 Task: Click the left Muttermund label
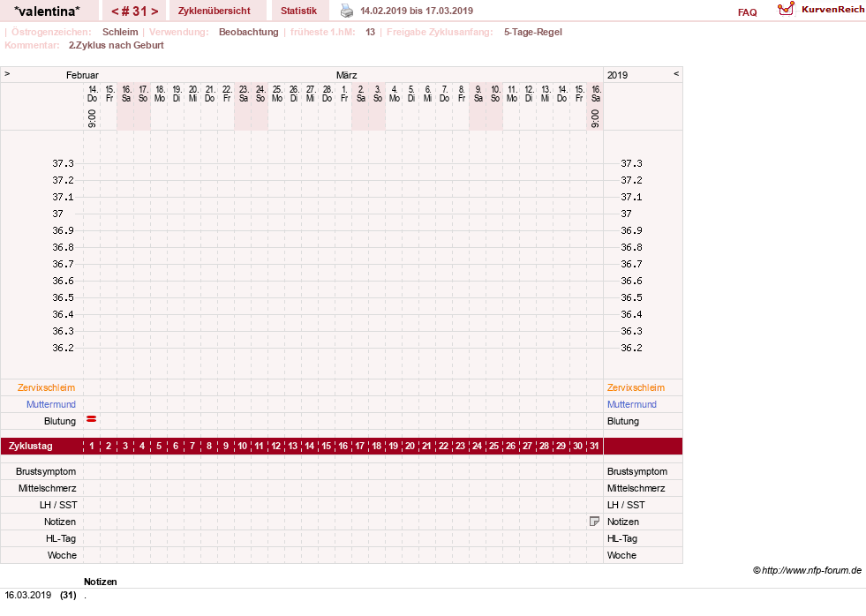coord(51,404)
